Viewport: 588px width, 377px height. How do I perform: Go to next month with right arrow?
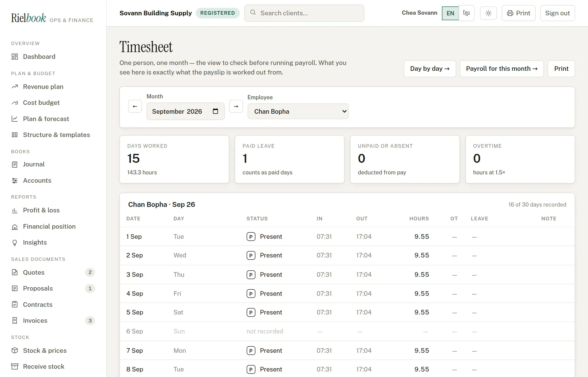click(236, 106)
